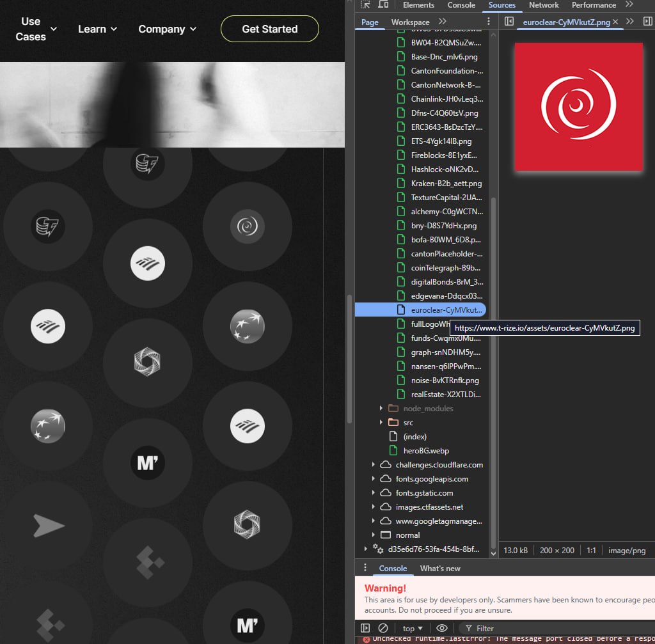Click the arrow-shaped logo bubble
The height and width of the screenshot is (644, 655).
point(48,526)
